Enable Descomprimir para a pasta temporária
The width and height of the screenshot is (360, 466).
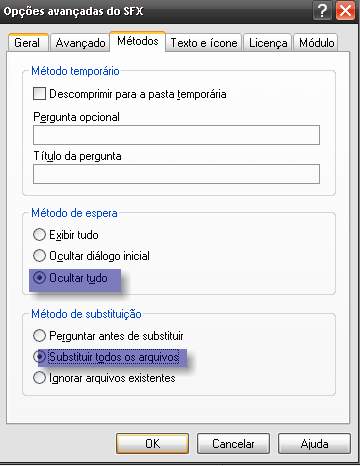39,94
